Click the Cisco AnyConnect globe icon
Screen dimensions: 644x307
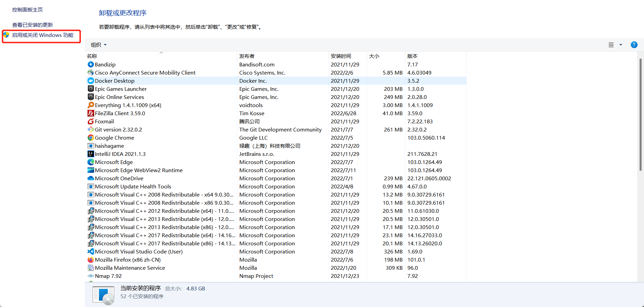tap(90, 73)
